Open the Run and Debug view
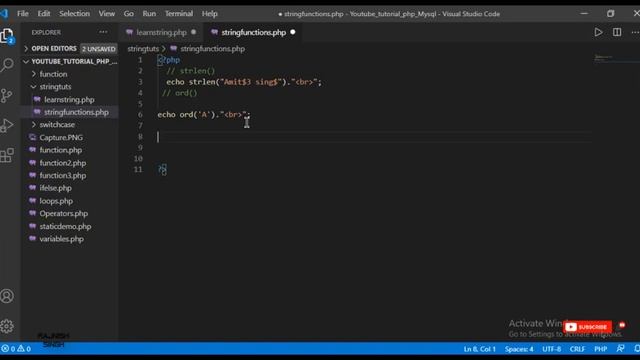Viewport: 640px width, 360px height. (x=7, y=125)
